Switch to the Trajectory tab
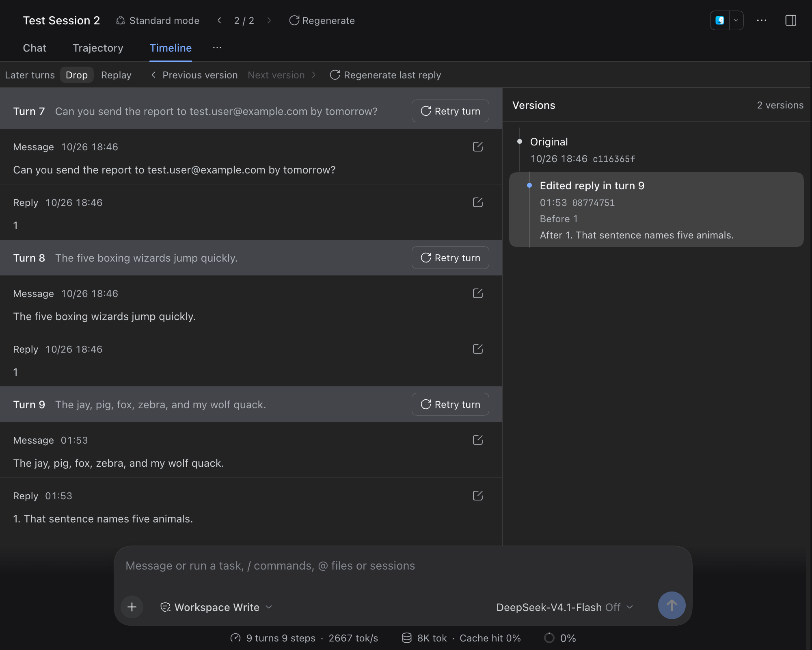Viewport: 812px width, 650px height. 98,48
